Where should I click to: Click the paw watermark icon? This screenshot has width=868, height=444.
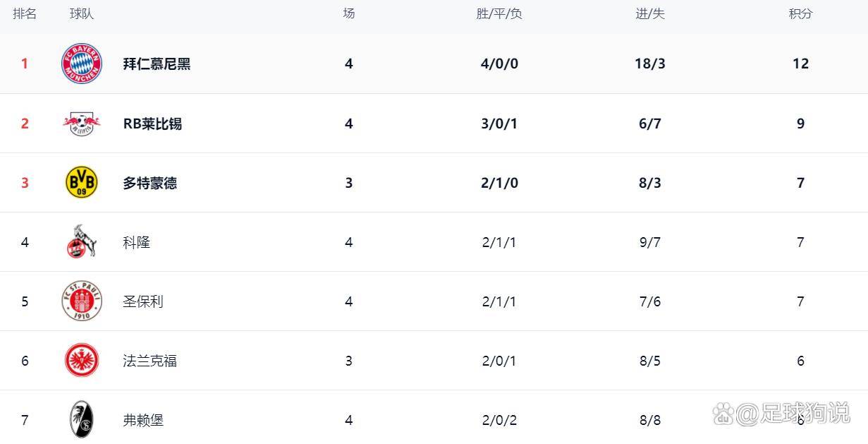[x=723, y=413]
